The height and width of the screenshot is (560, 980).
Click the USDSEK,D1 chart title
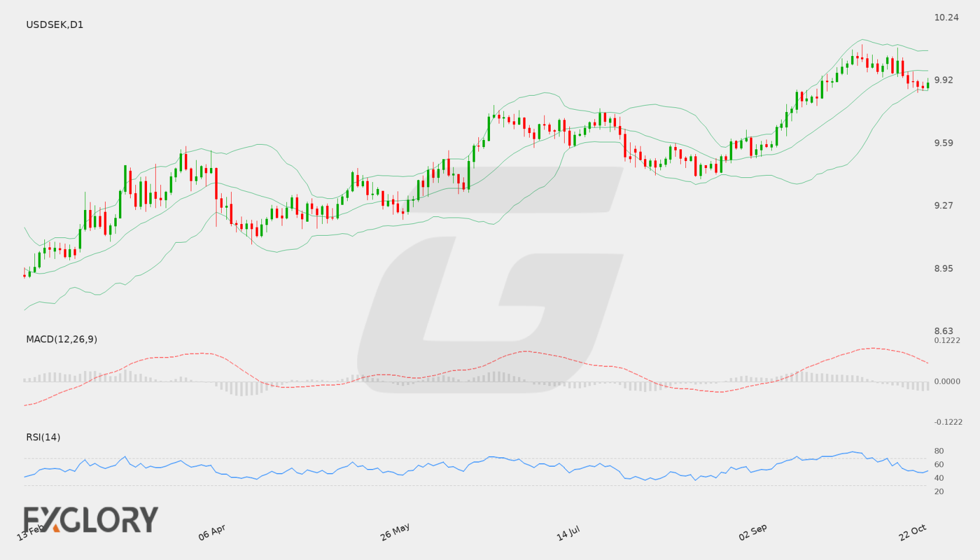point(55,24)
